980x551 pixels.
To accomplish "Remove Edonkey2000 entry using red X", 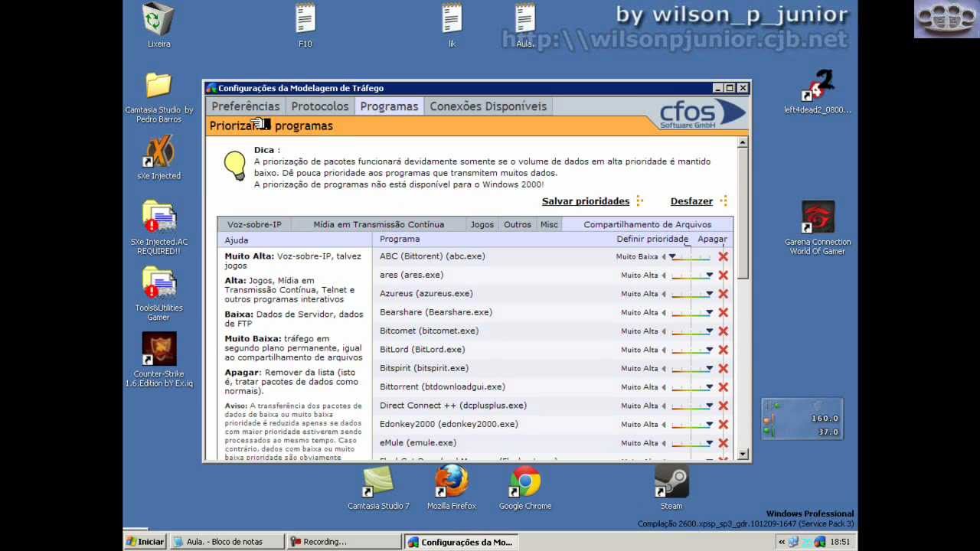I will [x=723, y=425].
